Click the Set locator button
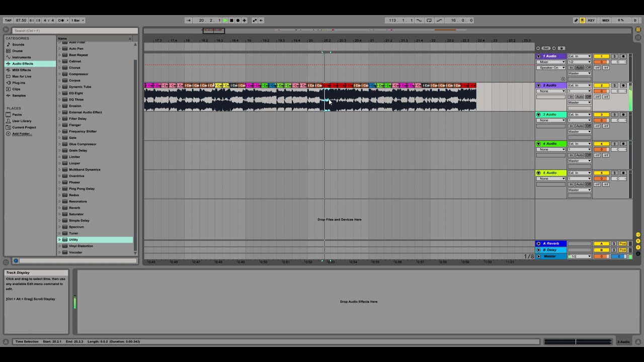 click(546, 48)
